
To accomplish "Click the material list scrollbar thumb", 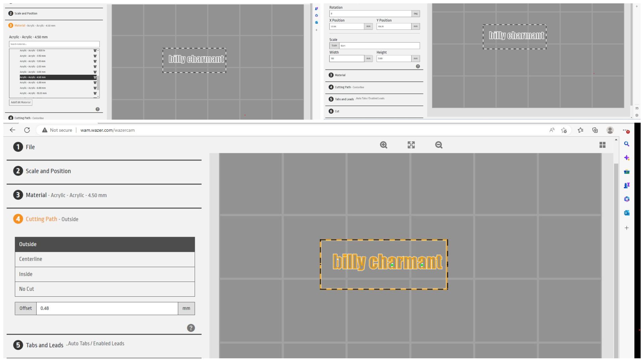I will 98,82.
